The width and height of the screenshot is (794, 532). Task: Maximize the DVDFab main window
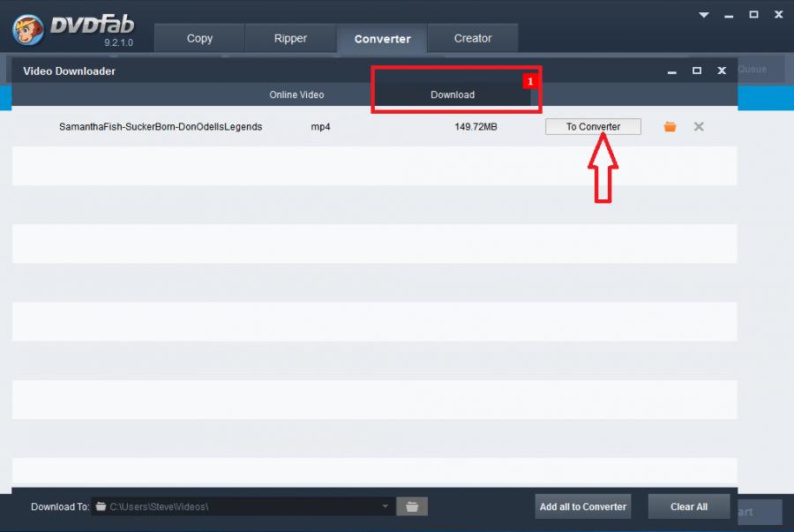click(753, 15)
